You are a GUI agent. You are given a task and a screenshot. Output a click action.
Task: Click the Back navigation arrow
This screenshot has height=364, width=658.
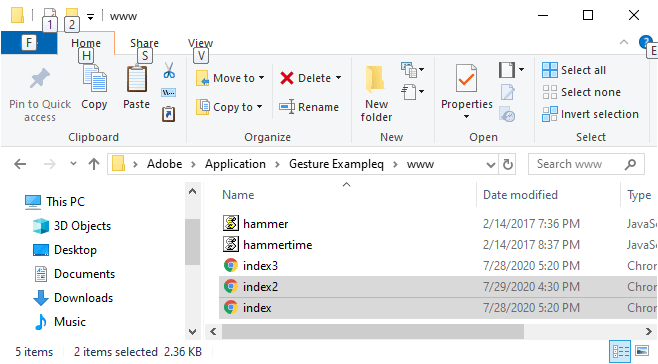click(20, 164)
